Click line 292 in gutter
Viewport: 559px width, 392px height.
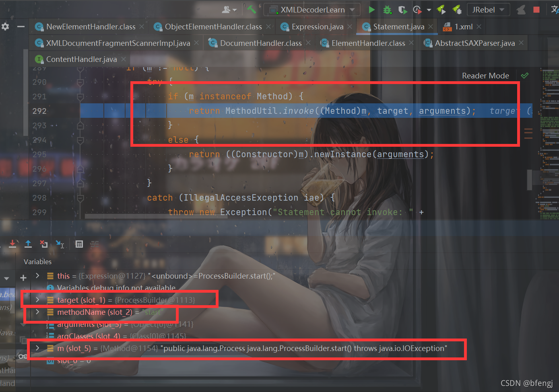point(39,111)
